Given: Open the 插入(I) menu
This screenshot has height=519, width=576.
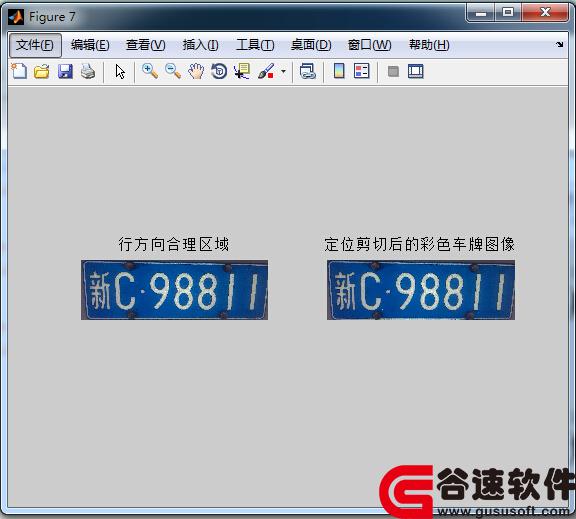Looking at the screenshot, I should point(201,45).
